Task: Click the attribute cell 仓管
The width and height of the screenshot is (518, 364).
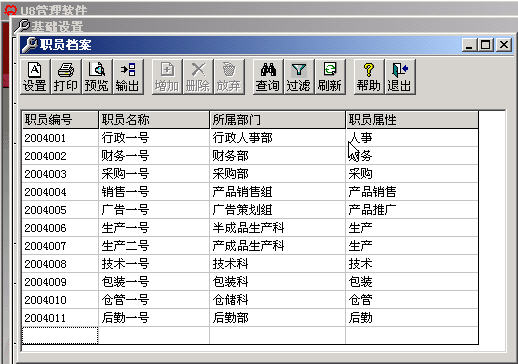Action: click(412, 300)
